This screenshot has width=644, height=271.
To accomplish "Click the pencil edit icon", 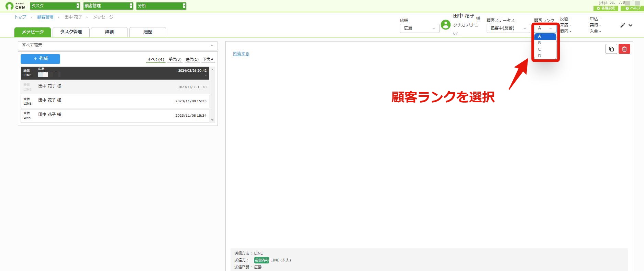I will (x=622, y=25).
